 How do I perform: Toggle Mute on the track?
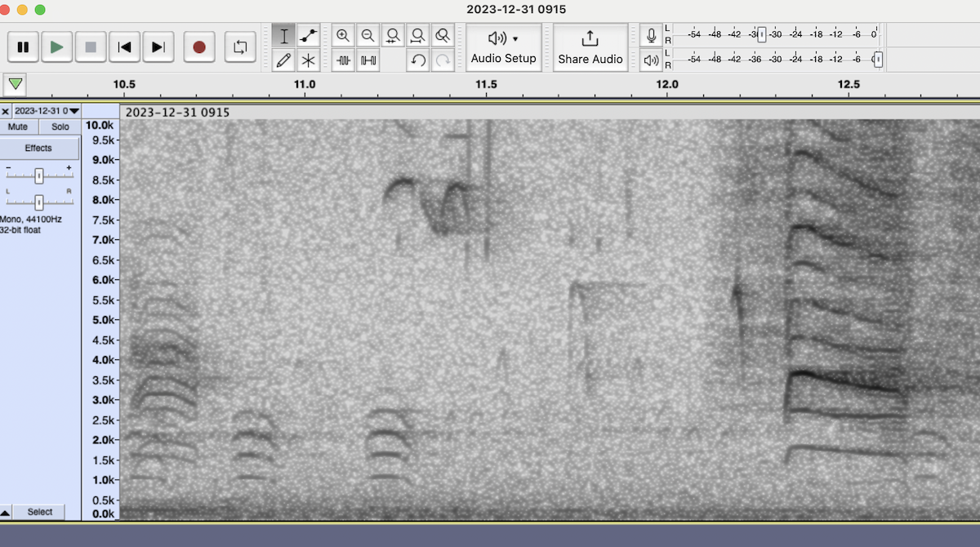18,127
